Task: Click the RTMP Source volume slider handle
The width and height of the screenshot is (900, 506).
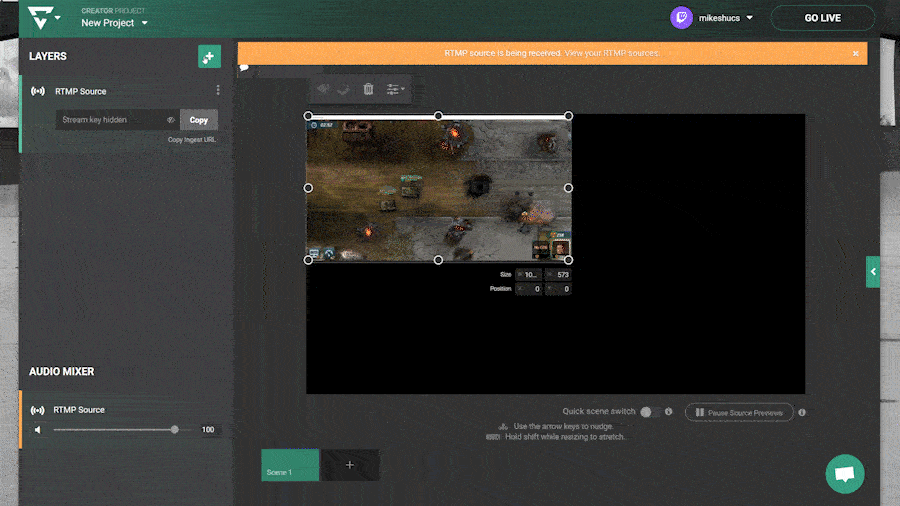Action: coord(174,430)
